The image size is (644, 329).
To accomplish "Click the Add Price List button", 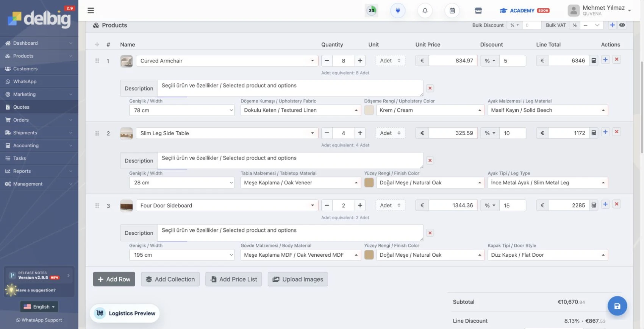I will [234, 279].
